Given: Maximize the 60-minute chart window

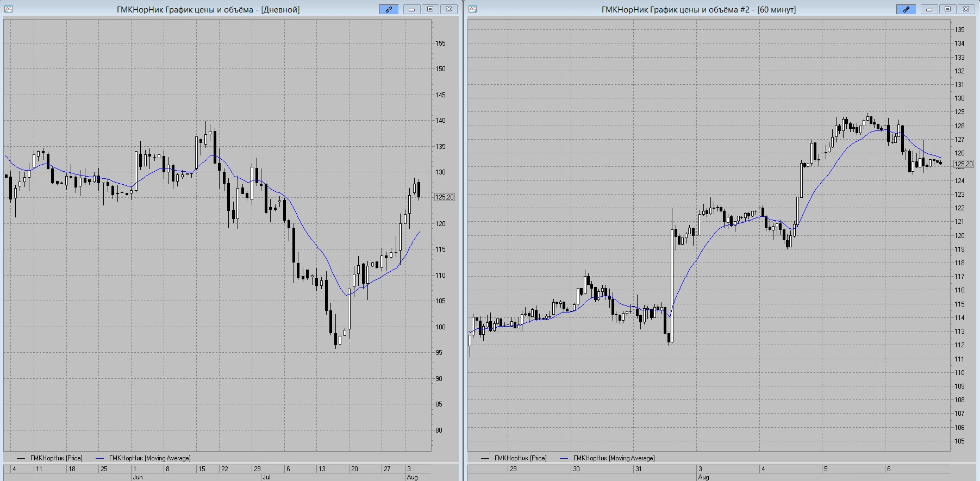Looking at the screenshot, I should pos(947,9).
